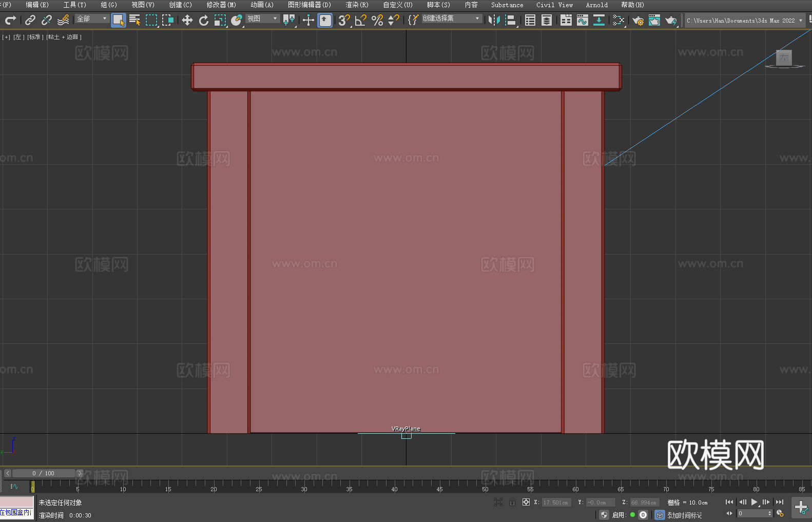The image size is (812, 522).
Task: Open the Civil View menu
Action: [x=554, y=5]
